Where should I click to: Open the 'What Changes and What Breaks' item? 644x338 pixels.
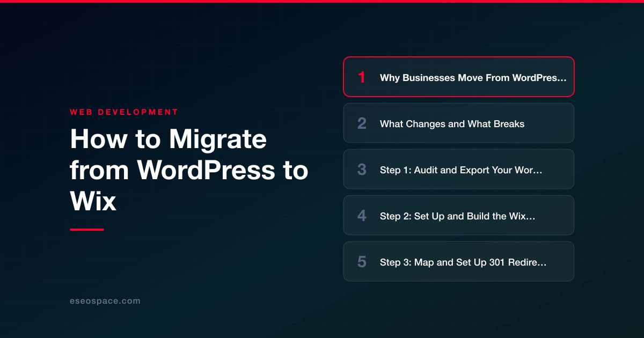tap(459, 123)
